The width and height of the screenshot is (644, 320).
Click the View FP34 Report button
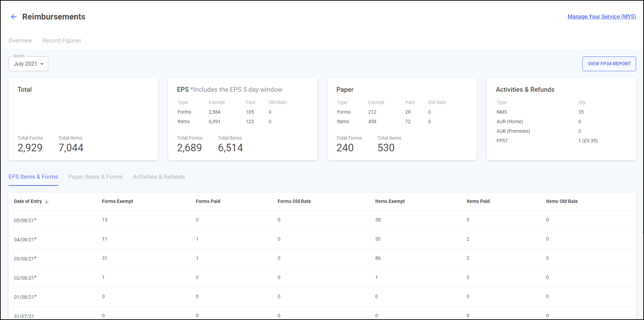pos(609,64)
